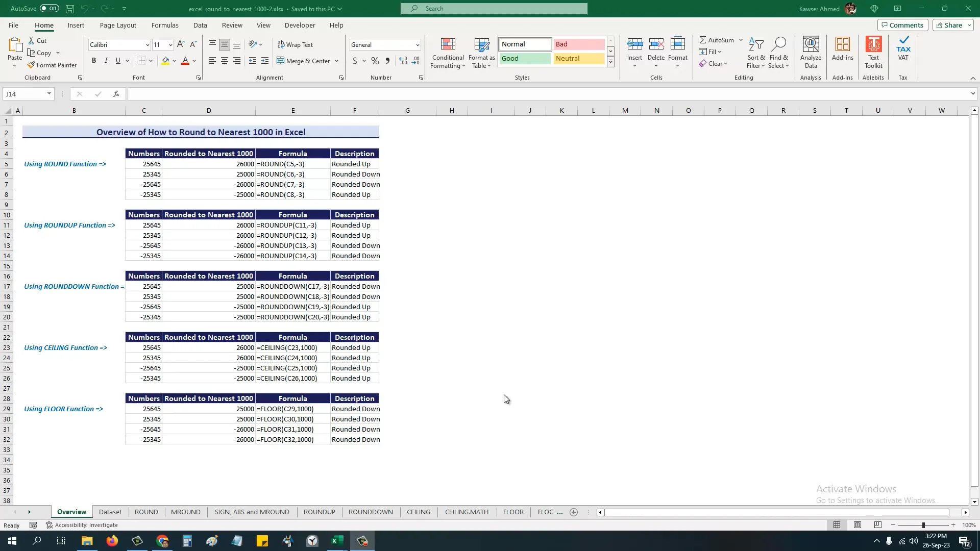This screenshot has width=980, height=551.
Task: Open the Font Size dropdown
Action: coord(171,44)
